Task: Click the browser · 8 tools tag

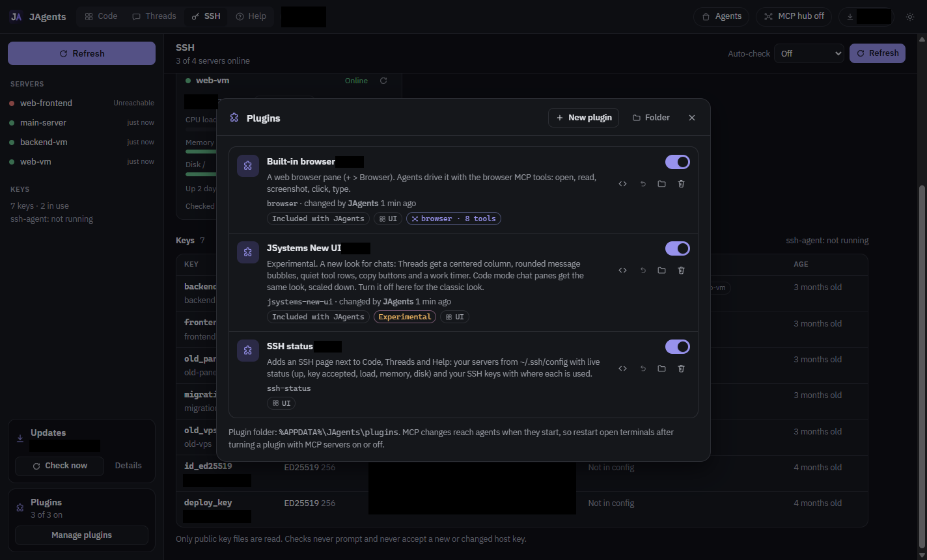Action: pyautogui.click(x=454, y=219)
